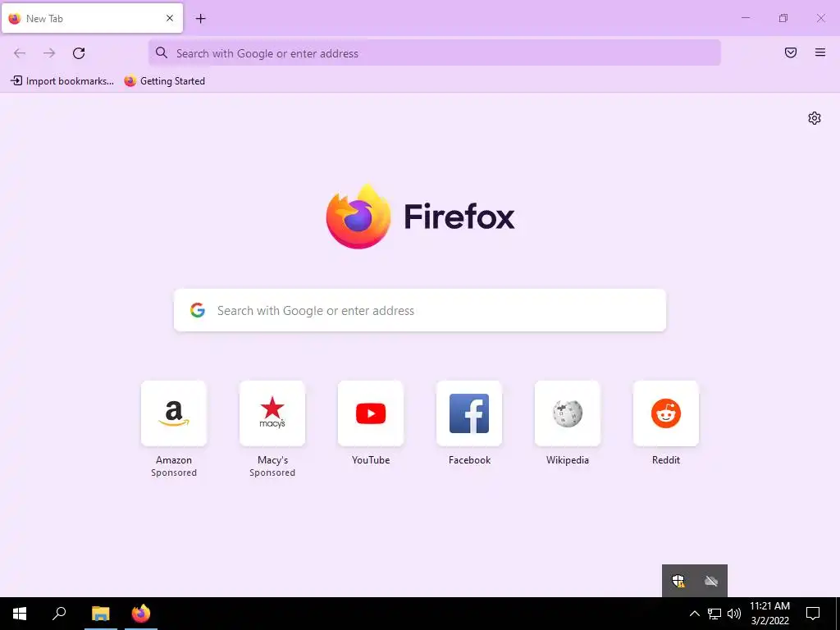Open File Explorer from the taskbar
Image resolution: width=840 pixels, height=630 pixels.
point(101,614)
